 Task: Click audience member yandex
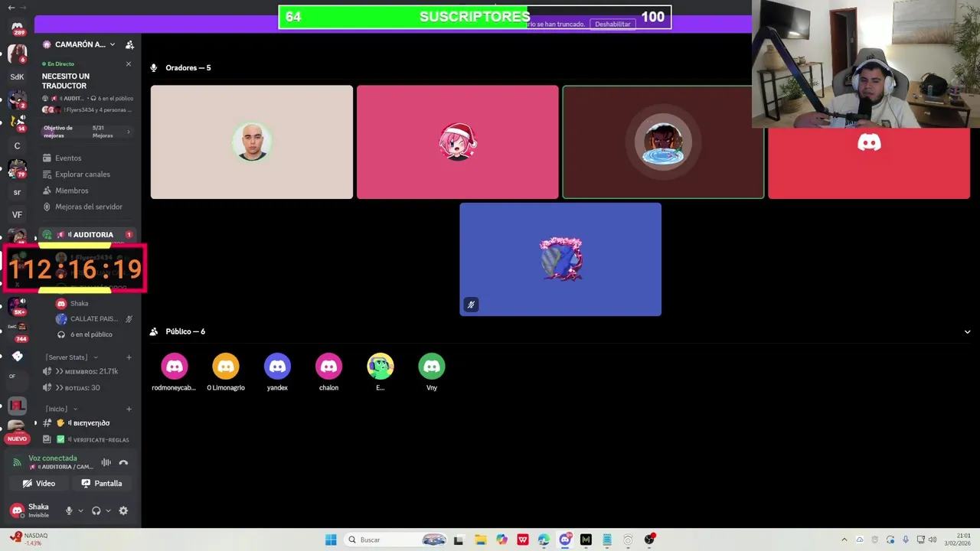(277, 372)
